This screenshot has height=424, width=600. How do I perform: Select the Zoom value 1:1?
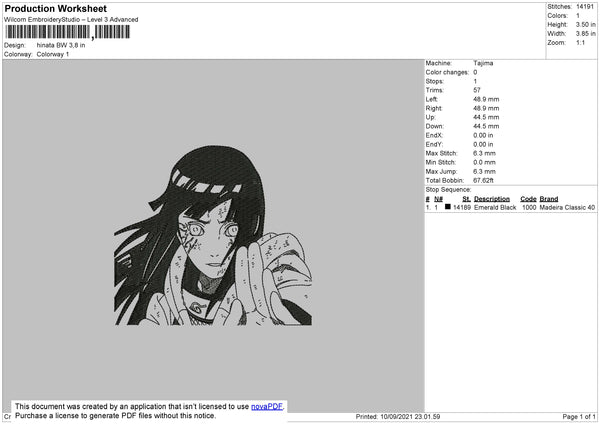[x=580, y=42]
